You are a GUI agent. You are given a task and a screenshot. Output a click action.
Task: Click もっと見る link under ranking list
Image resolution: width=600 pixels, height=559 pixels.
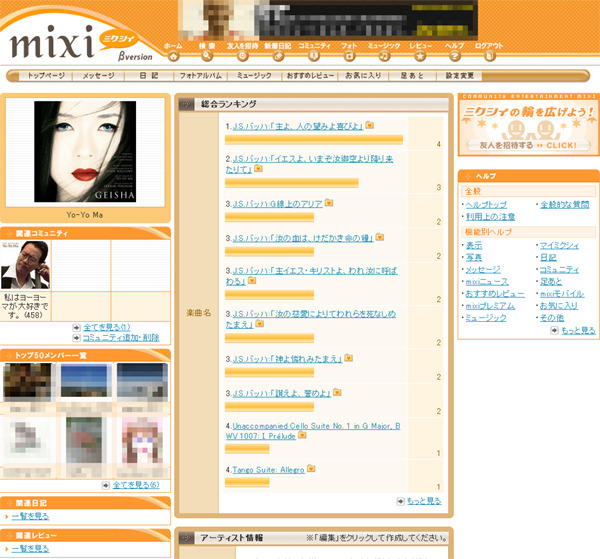click(424, 501)
